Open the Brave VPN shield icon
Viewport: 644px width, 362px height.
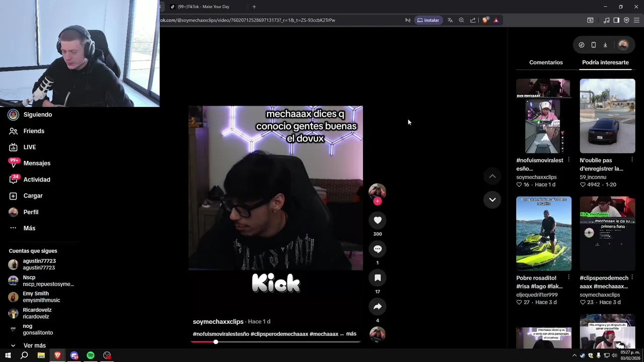626,20
